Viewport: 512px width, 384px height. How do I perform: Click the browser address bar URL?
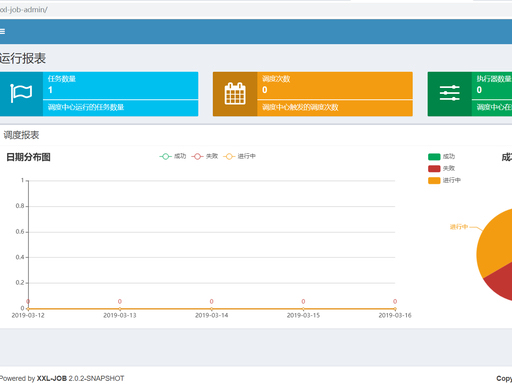(x=23, y=10)
